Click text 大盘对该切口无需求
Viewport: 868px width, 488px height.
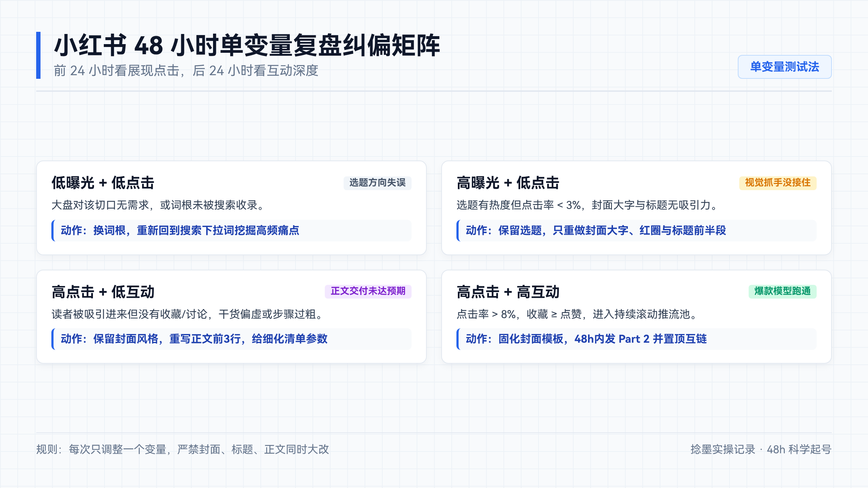[100, 205]
